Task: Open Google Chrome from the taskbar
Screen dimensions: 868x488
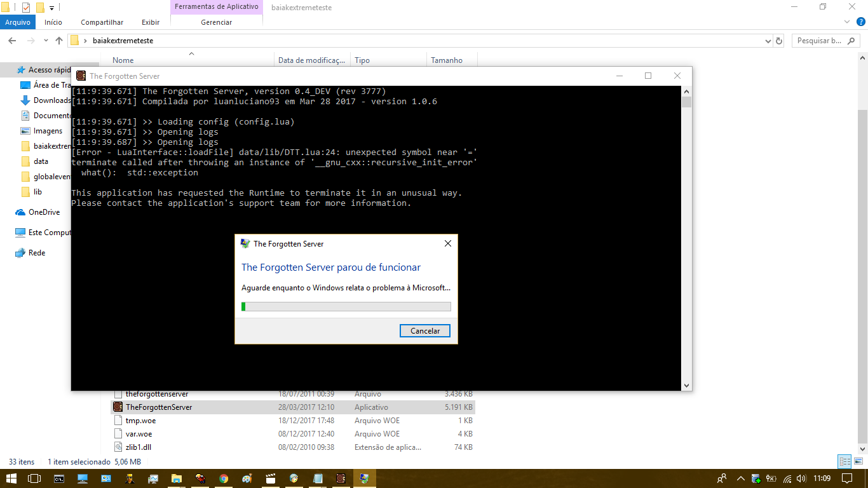Action: [x=224, y=478]
